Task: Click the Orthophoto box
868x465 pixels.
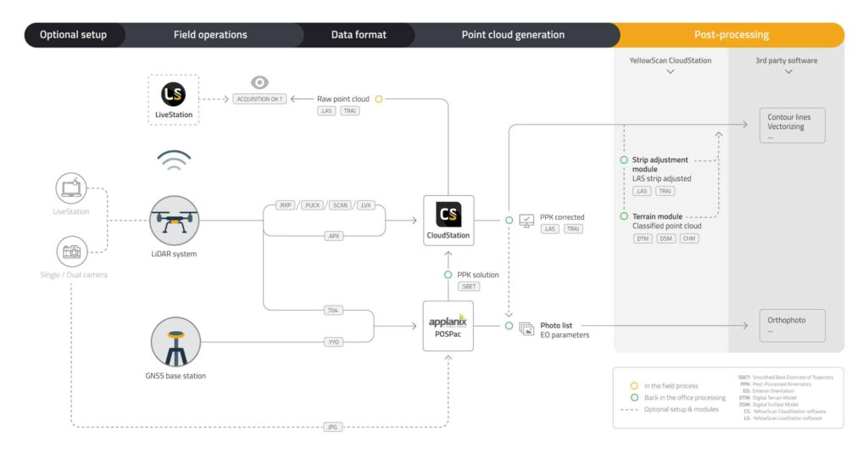Action: (x=793, y=325)
